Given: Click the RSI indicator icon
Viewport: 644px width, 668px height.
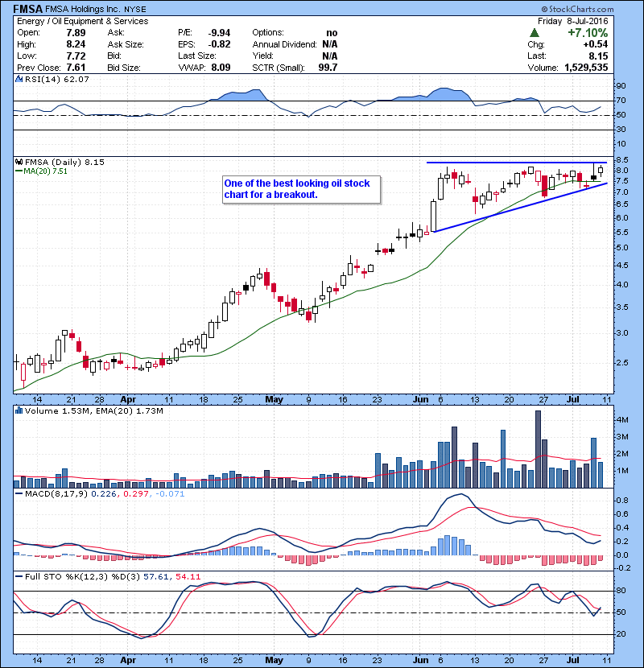Looking at the screenshot, I should (19, 79).
